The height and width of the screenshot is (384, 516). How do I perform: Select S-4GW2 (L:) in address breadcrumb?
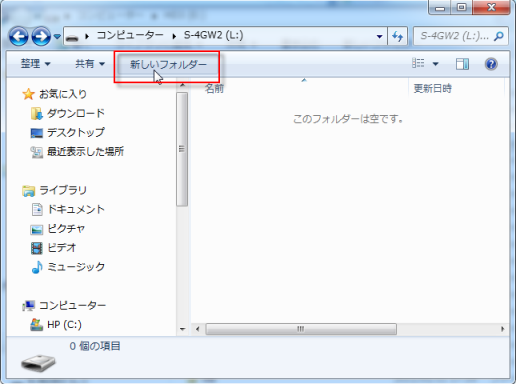213,35
